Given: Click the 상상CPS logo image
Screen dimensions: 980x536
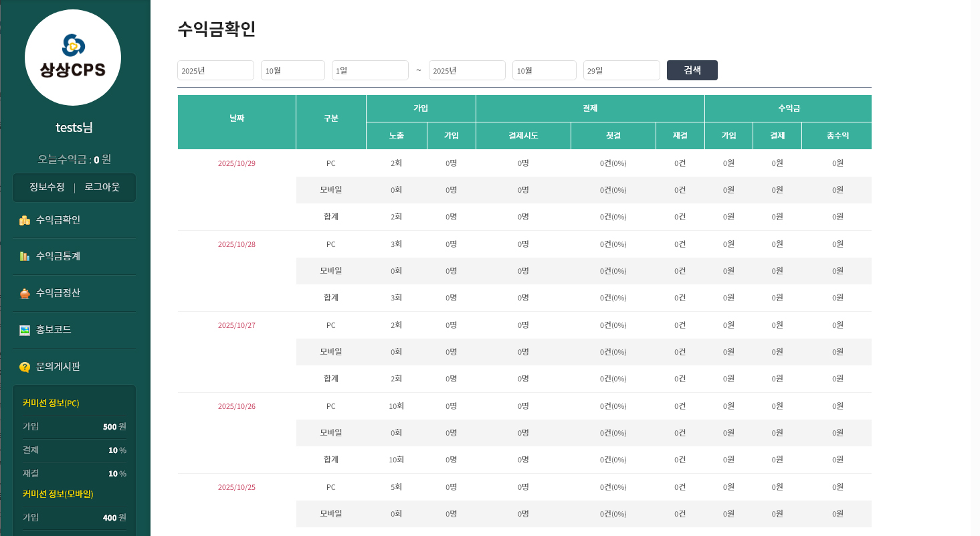Looking at the screenshot, I should pos(73,58).
